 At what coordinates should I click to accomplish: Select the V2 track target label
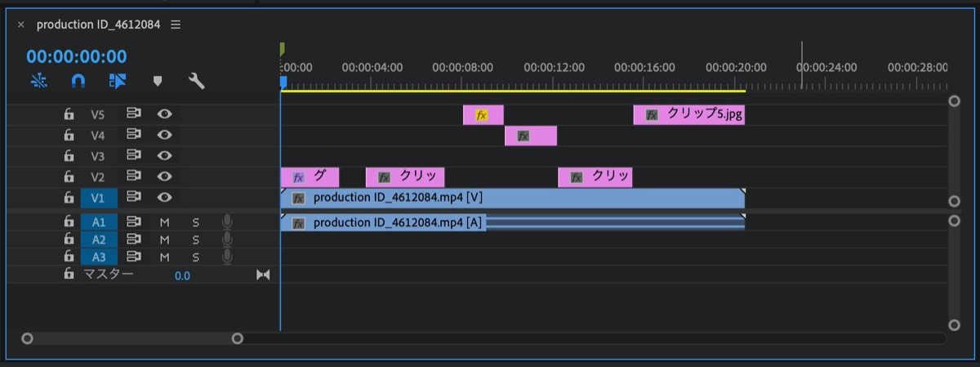(98, 177)
